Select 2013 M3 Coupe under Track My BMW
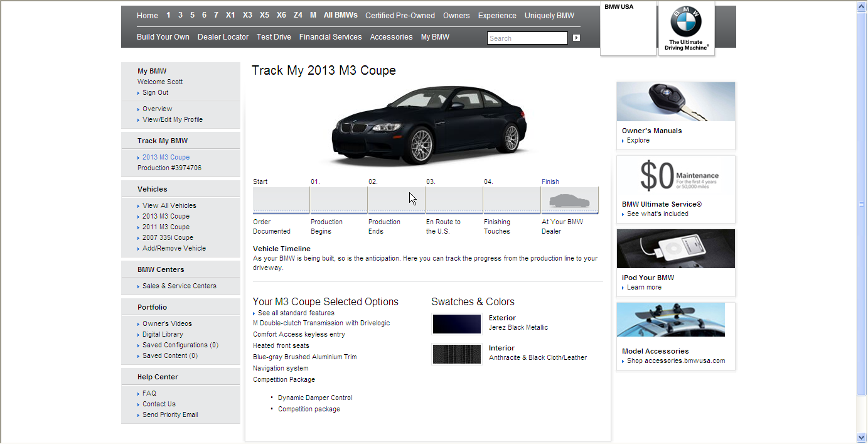The width and height of the screenshot is (868, 444). point(166,157)
